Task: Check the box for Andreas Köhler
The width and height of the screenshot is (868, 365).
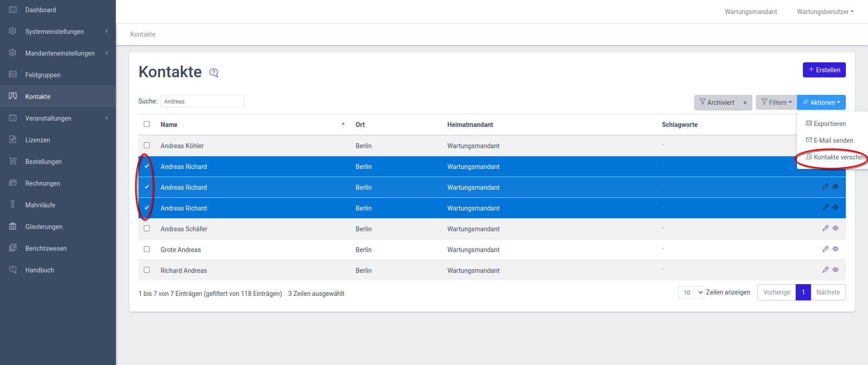Action: click(x=147, y=145)
